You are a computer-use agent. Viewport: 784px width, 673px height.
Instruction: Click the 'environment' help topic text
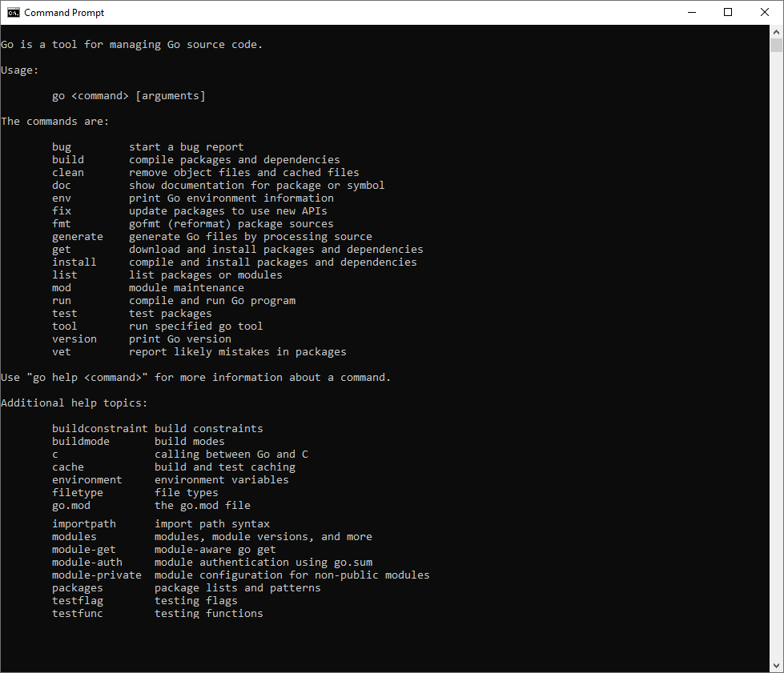pos(87,480)
